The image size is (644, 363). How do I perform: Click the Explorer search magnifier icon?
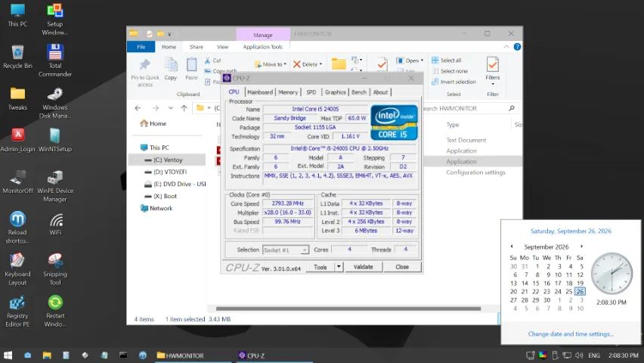point(511,108)
